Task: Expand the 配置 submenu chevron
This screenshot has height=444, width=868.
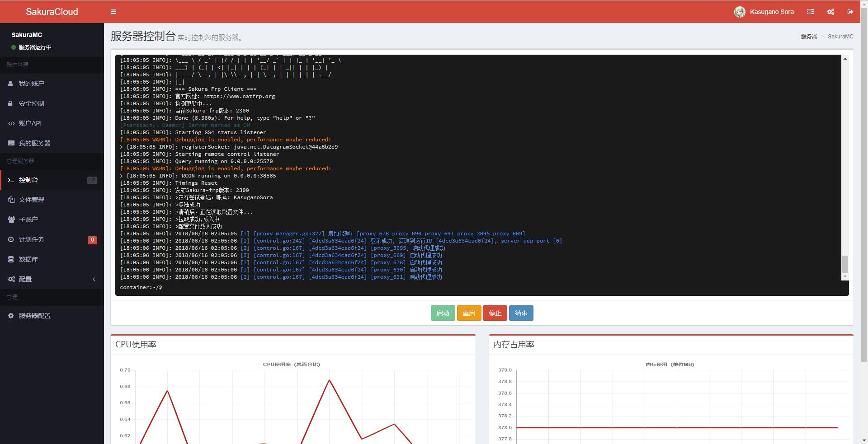Action: point(94,279)
